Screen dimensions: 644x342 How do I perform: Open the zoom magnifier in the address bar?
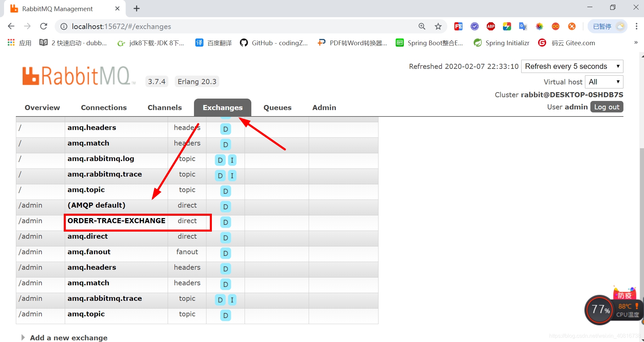point(422,26)
